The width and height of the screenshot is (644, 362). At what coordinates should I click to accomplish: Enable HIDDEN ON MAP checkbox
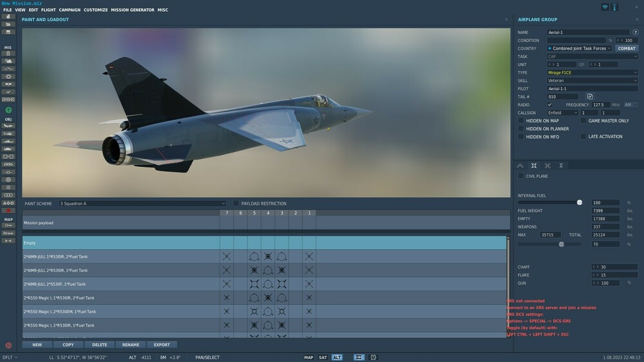pos(521,121)
